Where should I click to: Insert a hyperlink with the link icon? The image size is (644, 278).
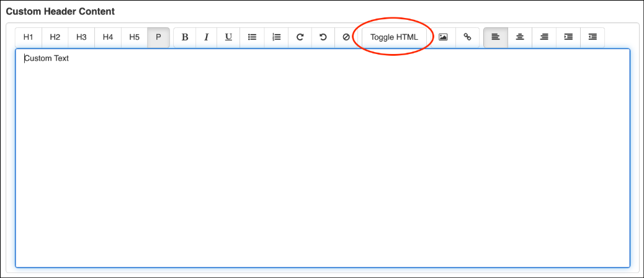(467, 37)
